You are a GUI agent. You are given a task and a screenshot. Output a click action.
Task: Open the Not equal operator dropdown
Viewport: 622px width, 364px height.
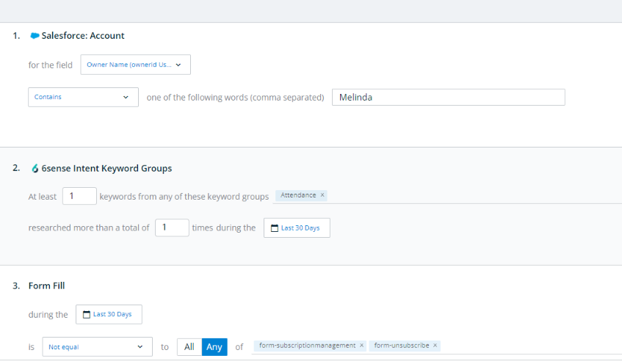[97, 347]
